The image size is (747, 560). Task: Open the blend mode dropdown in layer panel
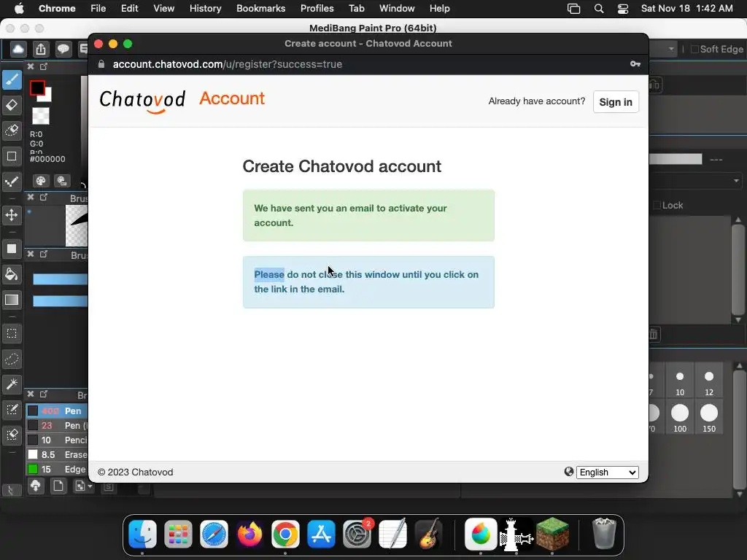pos(695,181)
